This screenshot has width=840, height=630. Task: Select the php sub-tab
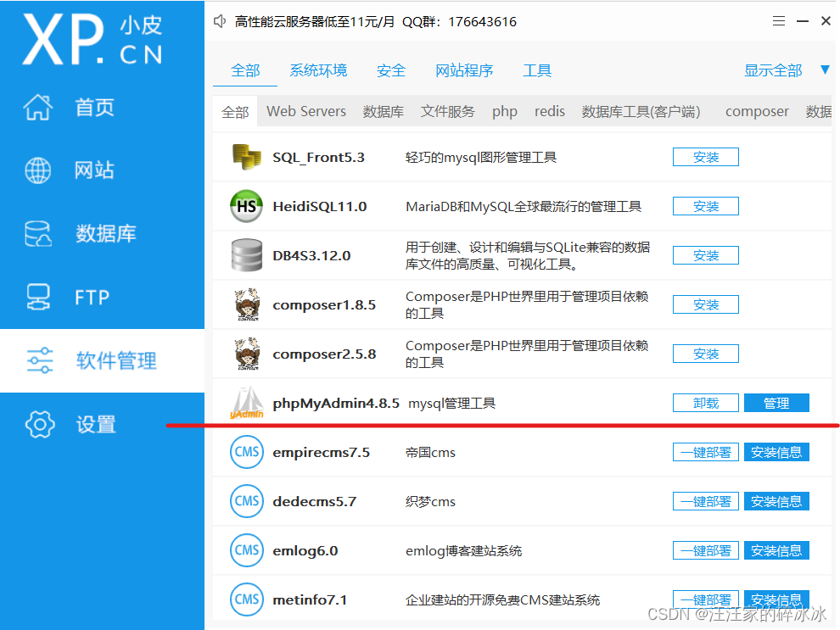(x=505, y=112)
